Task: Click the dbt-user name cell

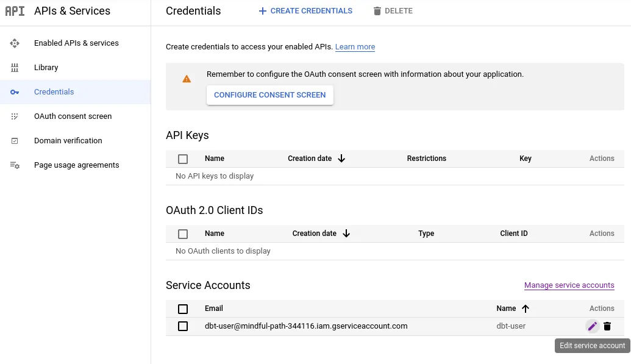Action: 511,326
